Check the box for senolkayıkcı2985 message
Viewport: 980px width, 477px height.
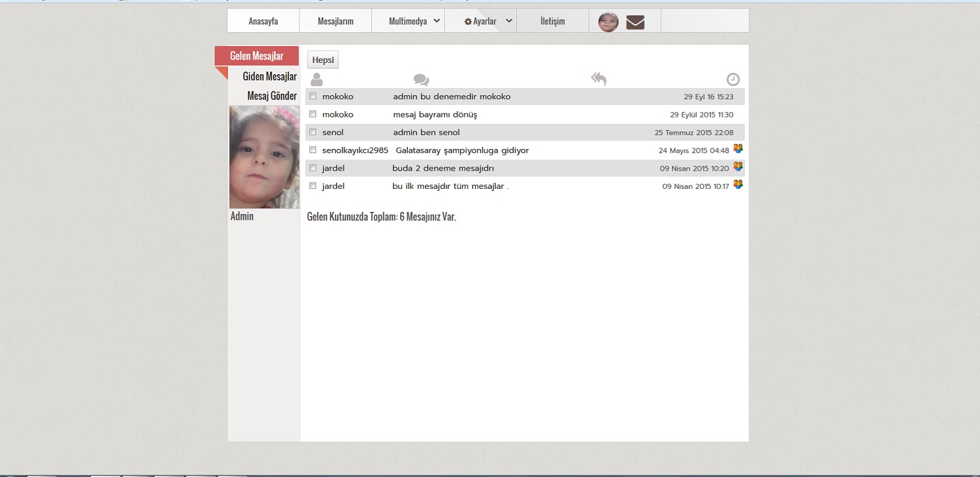[x=313, y=150]
